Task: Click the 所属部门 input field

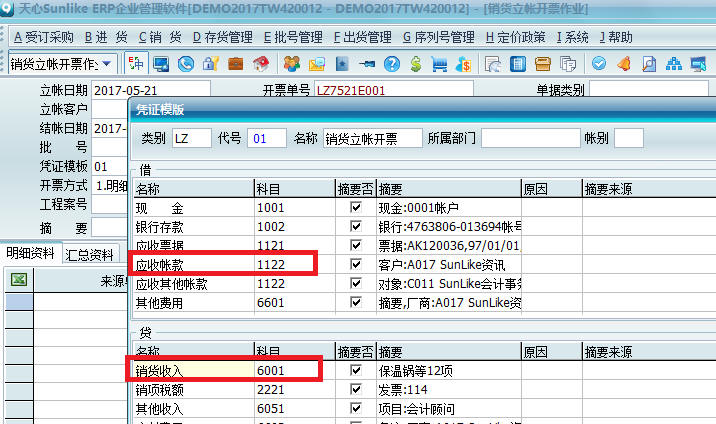Action: [x=530, y=138]
